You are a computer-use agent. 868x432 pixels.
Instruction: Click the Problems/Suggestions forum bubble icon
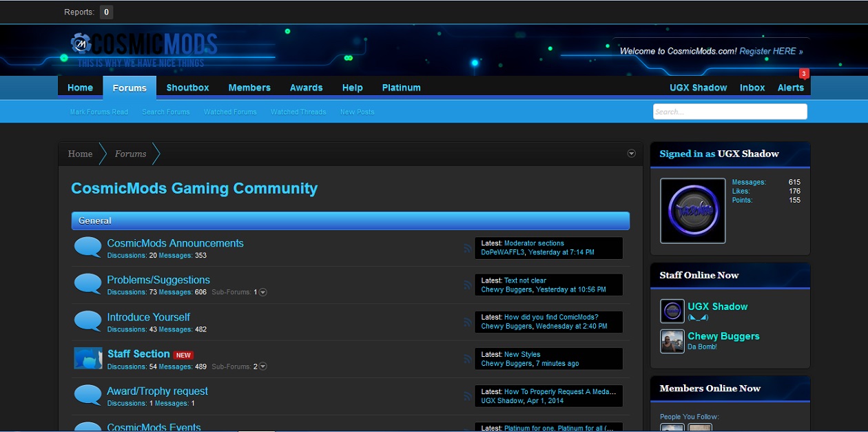coord(87,284)
